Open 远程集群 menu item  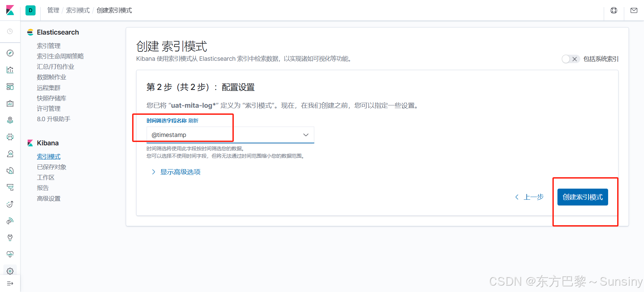click(x=49, y=88)
